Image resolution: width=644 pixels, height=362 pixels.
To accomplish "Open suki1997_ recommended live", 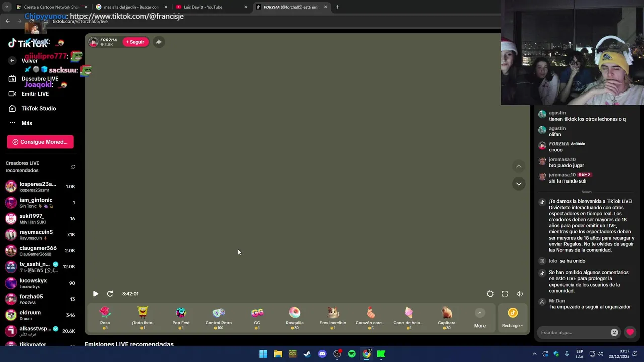I will point(40,219).
